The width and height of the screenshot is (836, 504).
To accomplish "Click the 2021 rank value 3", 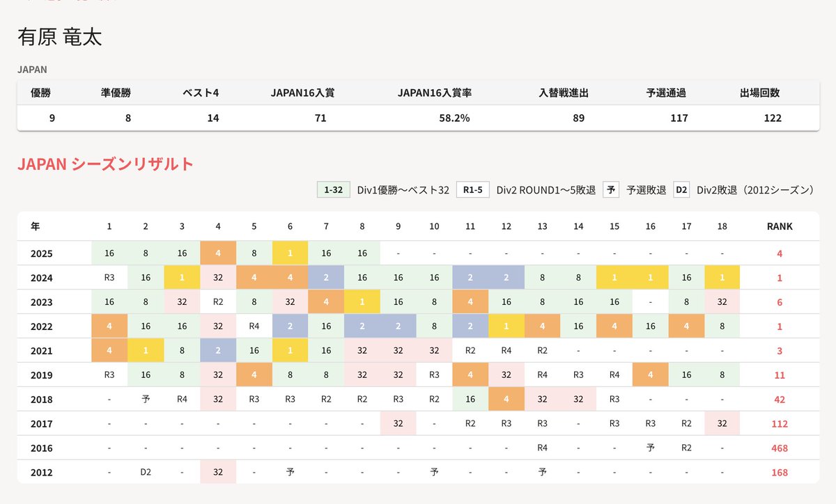I will [x=780, y=351].
